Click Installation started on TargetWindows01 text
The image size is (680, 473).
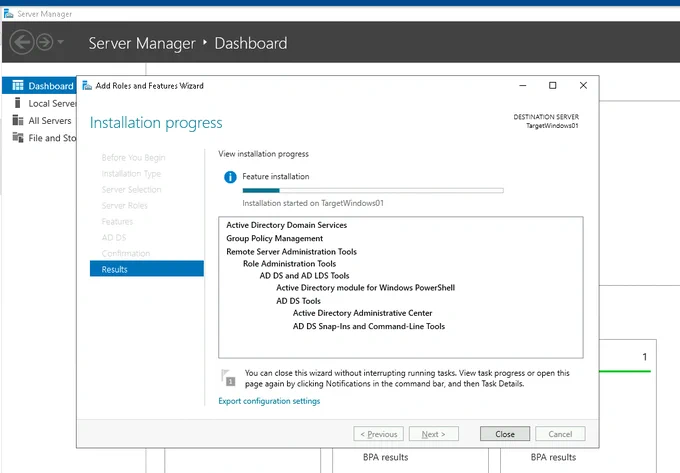click(313, 203)
